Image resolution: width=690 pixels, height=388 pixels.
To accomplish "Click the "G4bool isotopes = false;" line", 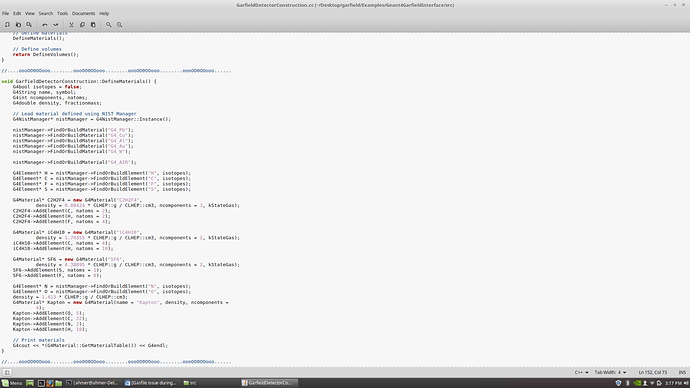I will click(x=47, y=87).
